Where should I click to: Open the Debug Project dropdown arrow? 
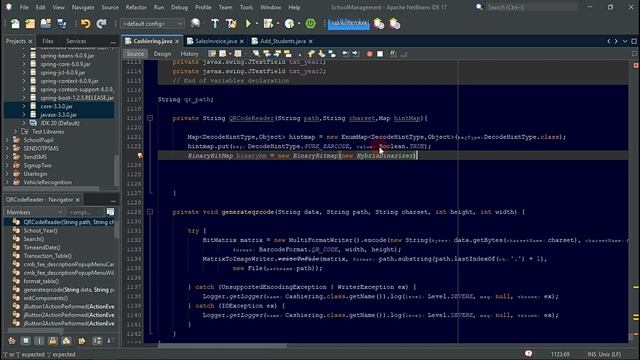[278, 24]
